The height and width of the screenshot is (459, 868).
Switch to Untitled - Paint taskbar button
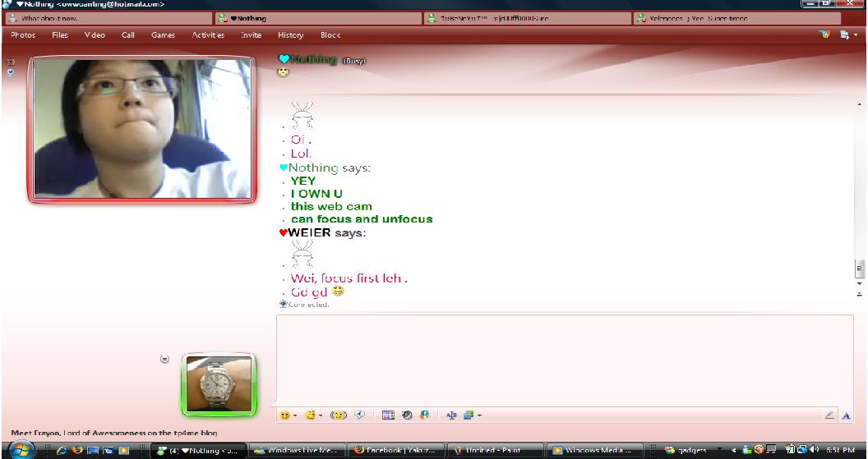pos(495,450)
